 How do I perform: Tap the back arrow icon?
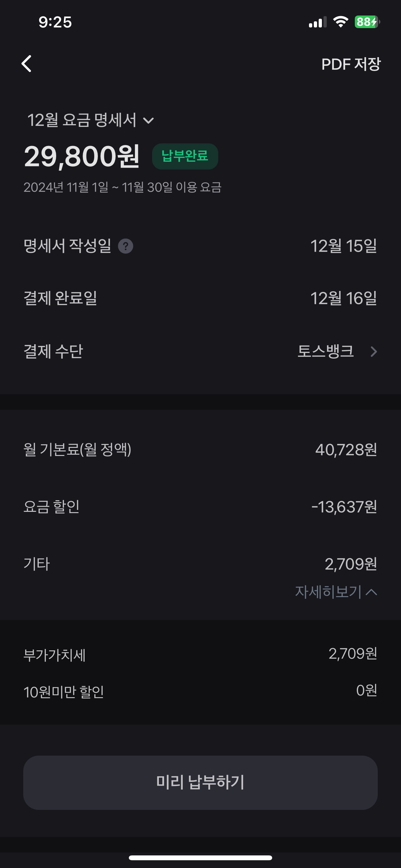26,64
